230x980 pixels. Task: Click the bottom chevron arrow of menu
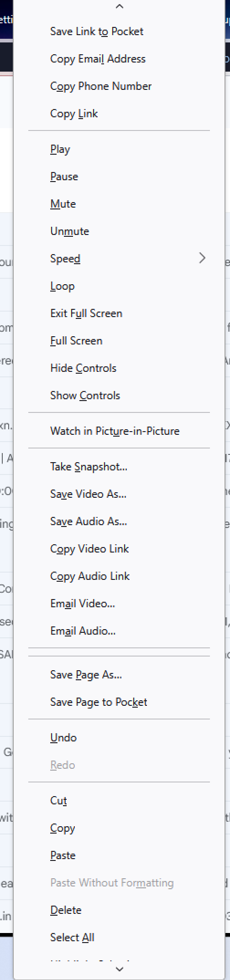coord(119,969)
